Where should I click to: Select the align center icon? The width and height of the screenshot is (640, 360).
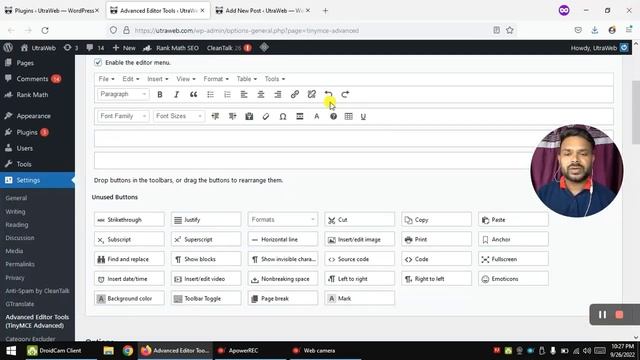pos(261,94)
